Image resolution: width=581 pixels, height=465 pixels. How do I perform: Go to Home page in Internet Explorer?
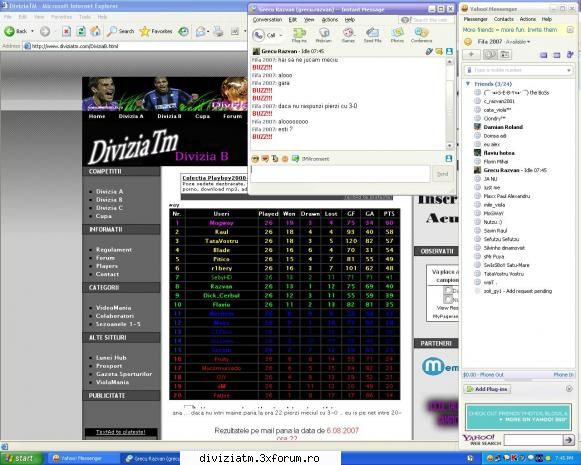(x=95, y=31)
